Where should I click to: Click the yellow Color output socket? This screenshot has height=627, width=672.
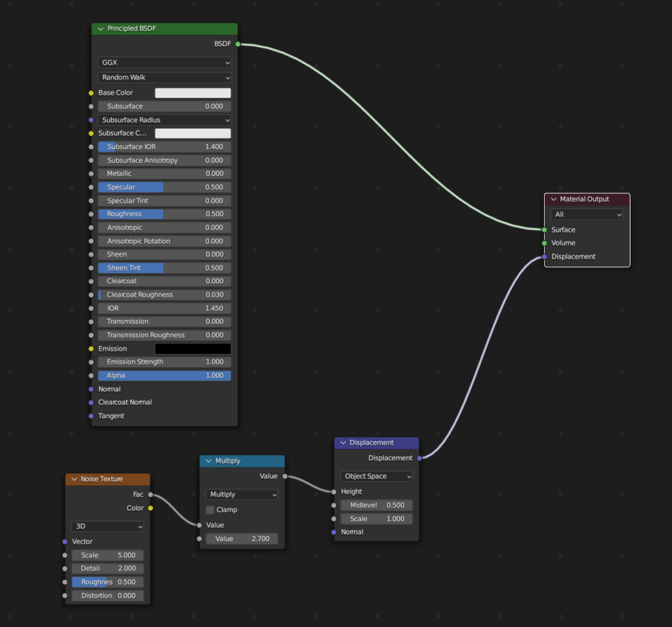(x=150, y=508)
